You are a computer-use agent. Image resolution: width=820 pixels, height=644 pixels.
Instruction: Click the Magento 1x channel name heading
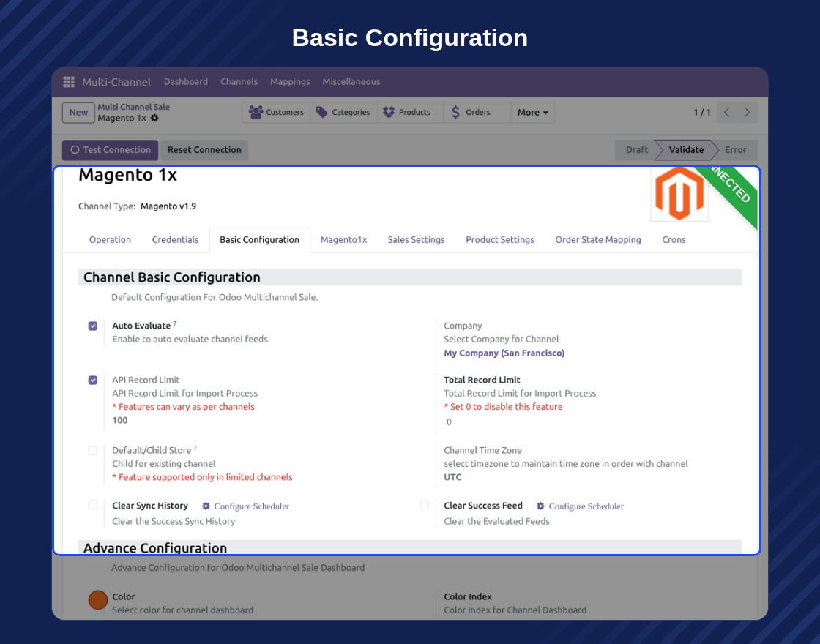pos(127,175)
